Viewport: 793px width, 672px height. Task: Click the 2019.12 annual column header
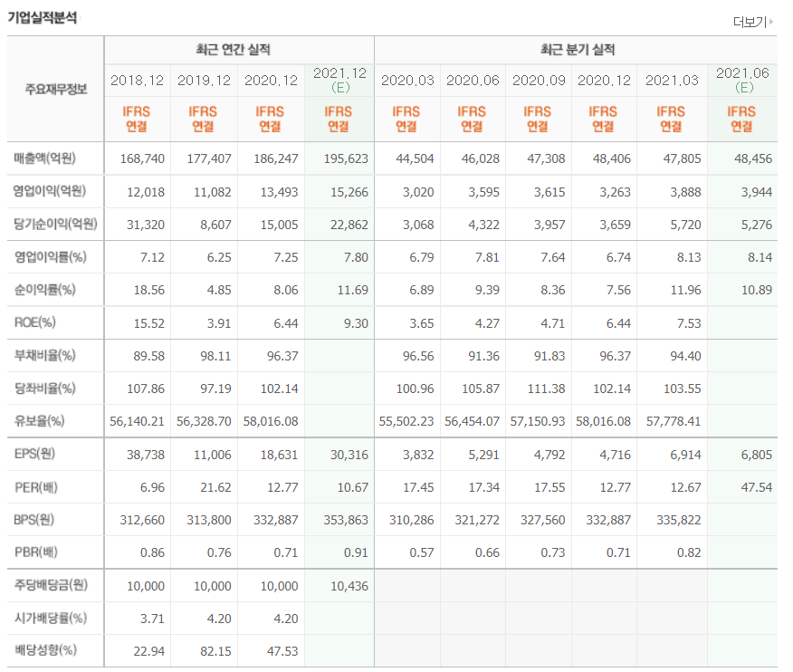[x=204, y=81]
